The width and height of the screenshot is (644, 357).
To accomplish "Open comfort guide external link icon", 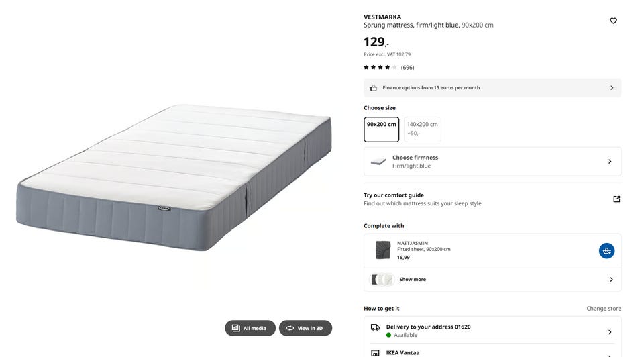I will 616,199.
